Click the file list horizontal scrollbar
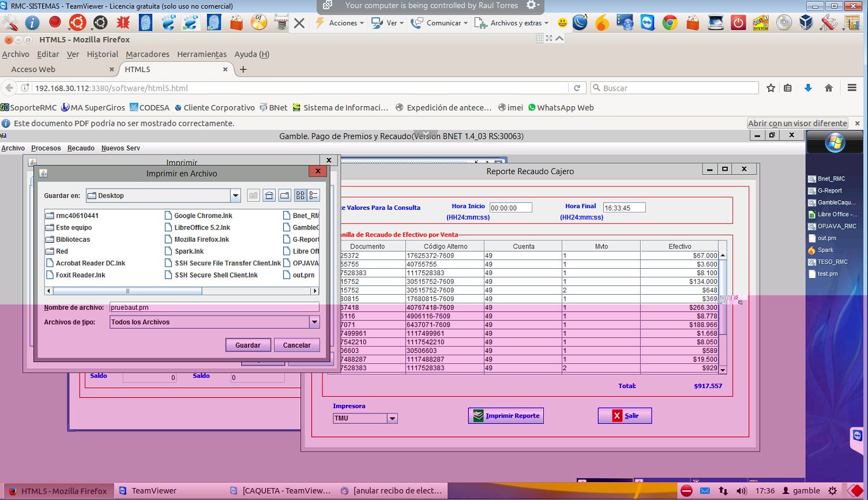868x500 pixels. click(x=127, y=291)
